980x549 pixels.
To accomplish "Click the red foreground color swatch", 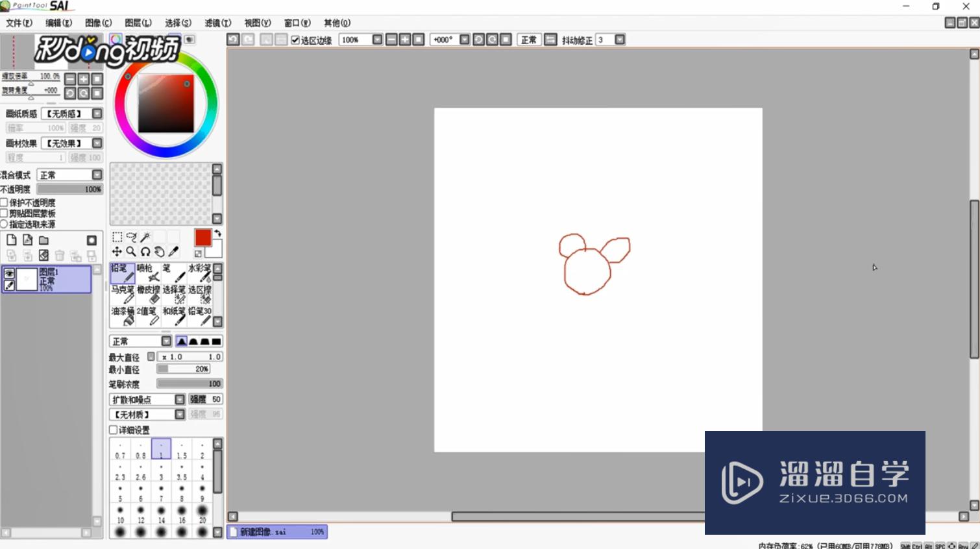I will [x=203, y=238].
